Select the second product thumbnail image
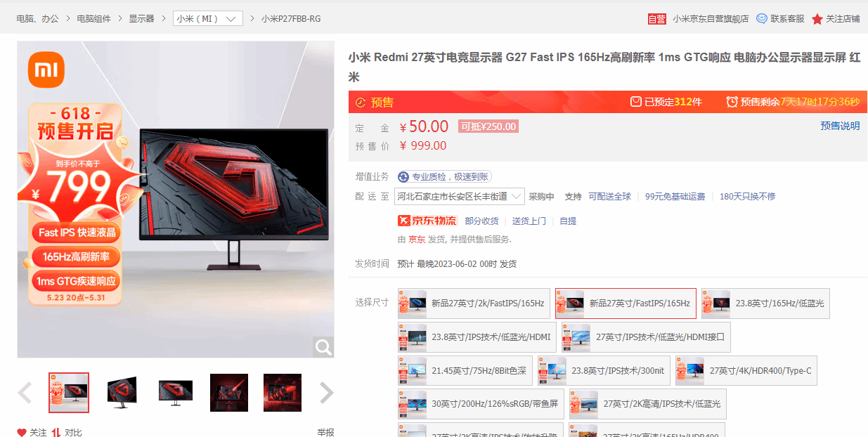868x437 pixels. [122, 393]
